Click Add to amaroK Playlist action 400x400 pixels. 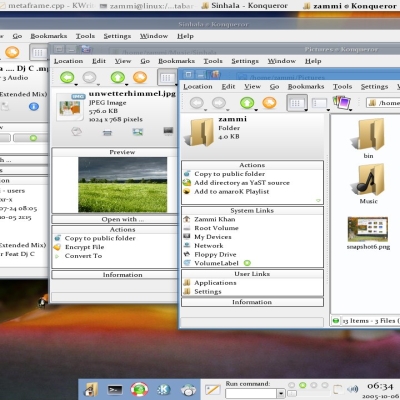pos(232,192)
